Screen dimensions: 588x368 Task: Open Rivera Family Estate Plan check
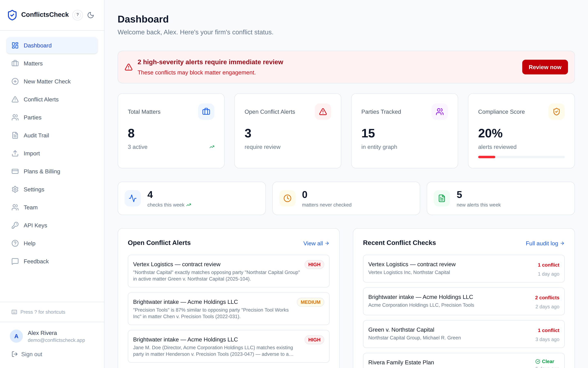point(464,361)
